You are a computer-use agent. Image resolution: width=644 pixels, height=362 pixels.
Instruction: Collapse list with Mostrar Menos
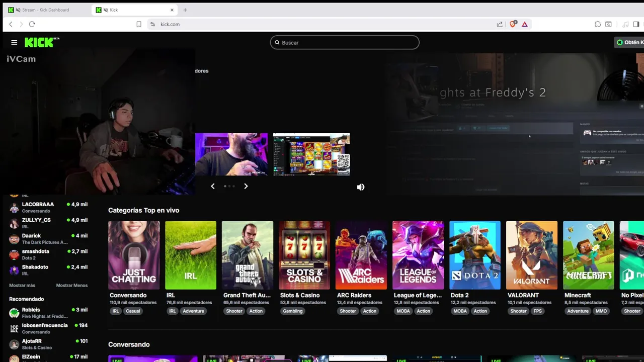[72, 286]
